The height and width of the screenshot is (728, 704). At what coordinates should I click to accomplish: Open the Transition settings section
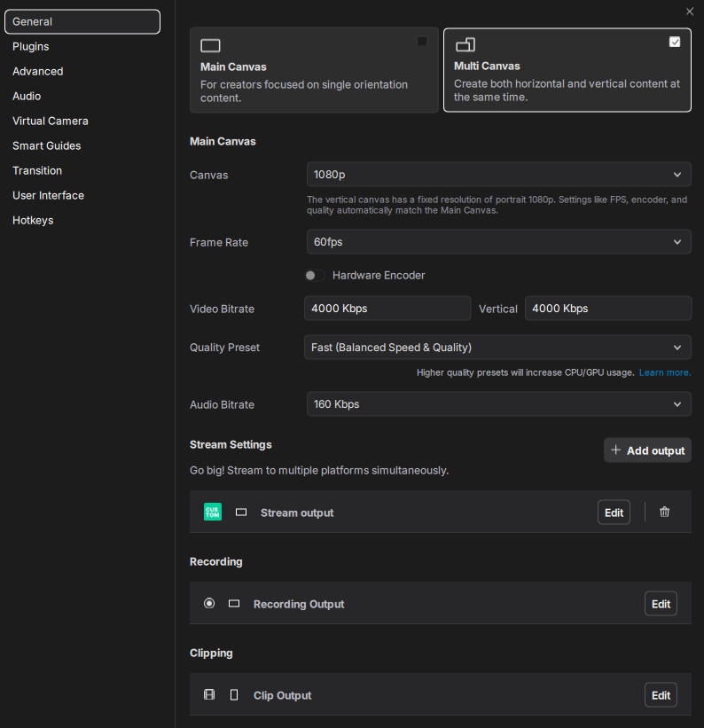[x=37, y=171]
